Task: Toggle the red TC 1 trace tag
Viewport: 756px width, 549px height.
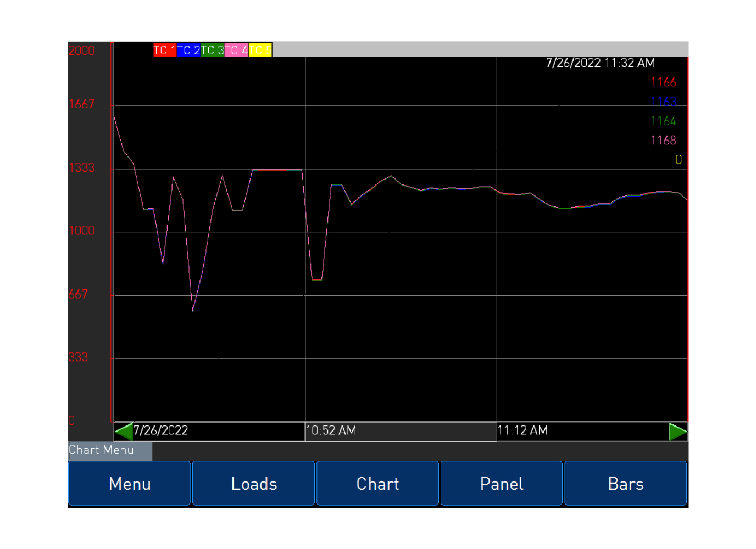Action: (165, 50)
